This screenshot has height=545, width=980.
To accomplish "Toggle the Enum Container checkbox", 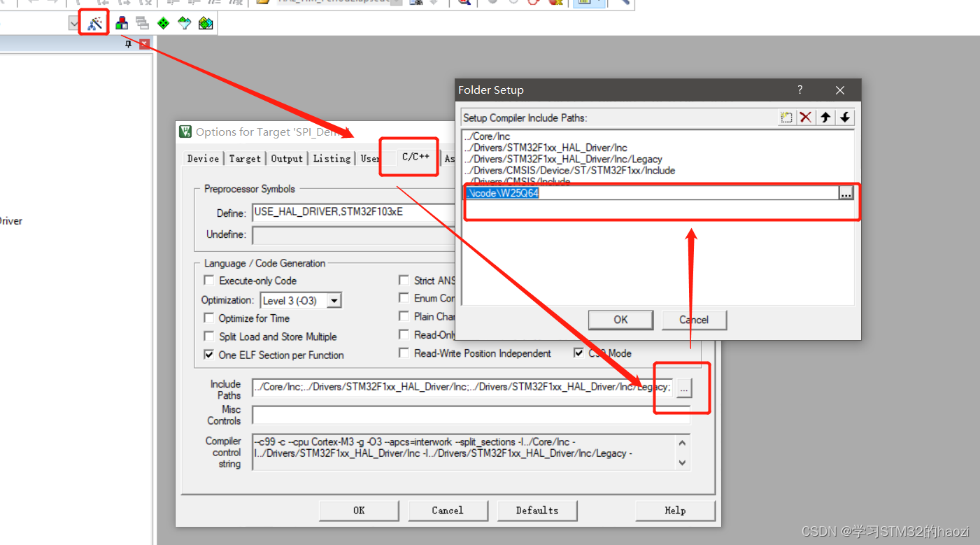I will (x=404, y=298).
